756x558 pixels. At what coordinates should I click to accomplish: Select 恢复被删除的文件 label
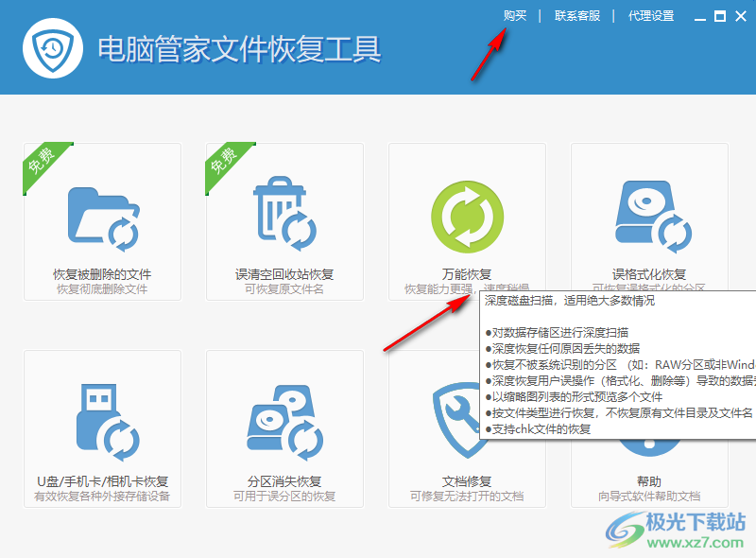pyautogui.click(x=102, y=274)
